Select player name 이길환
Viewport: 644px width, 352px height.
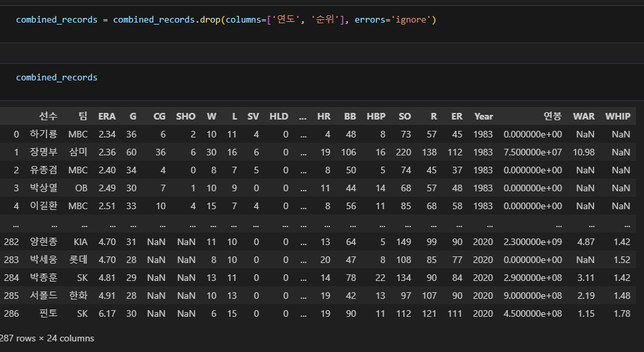tap(44, 206)
